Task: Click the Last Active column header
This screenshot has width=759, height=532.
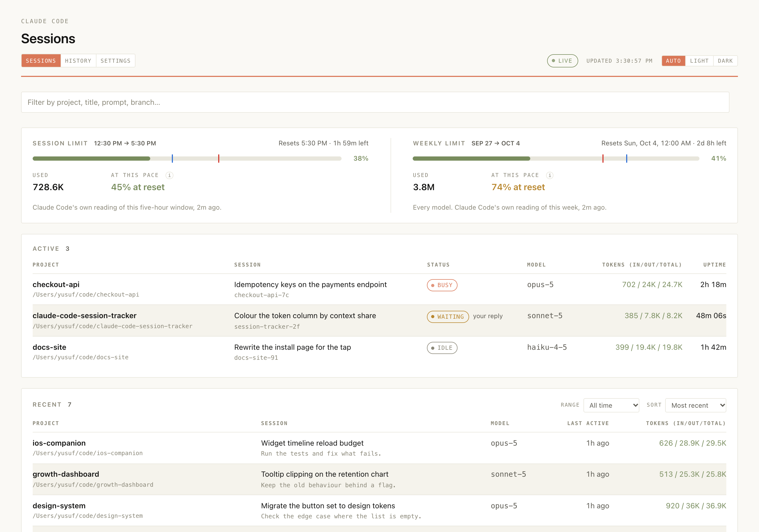Action: 588,423
